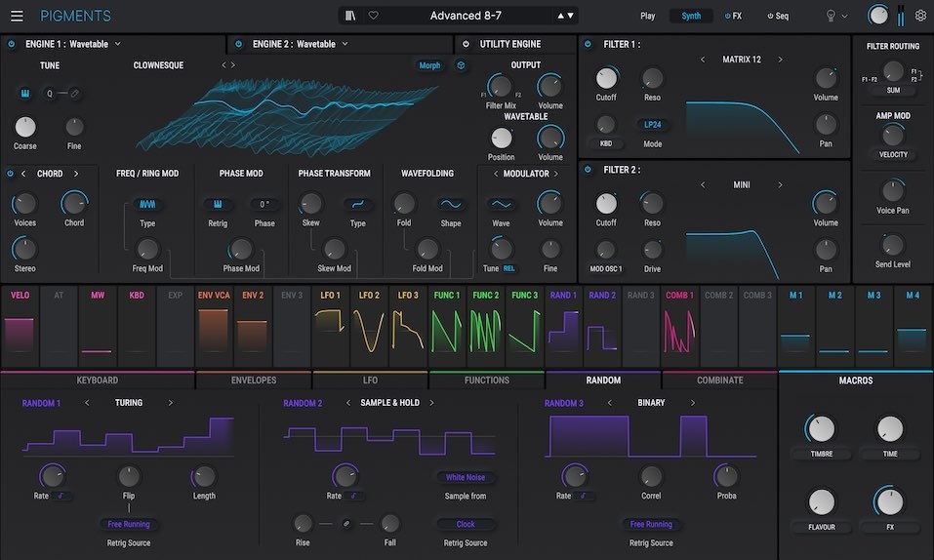Click the Phase Mod retrig icon

(x=218, y=204)
